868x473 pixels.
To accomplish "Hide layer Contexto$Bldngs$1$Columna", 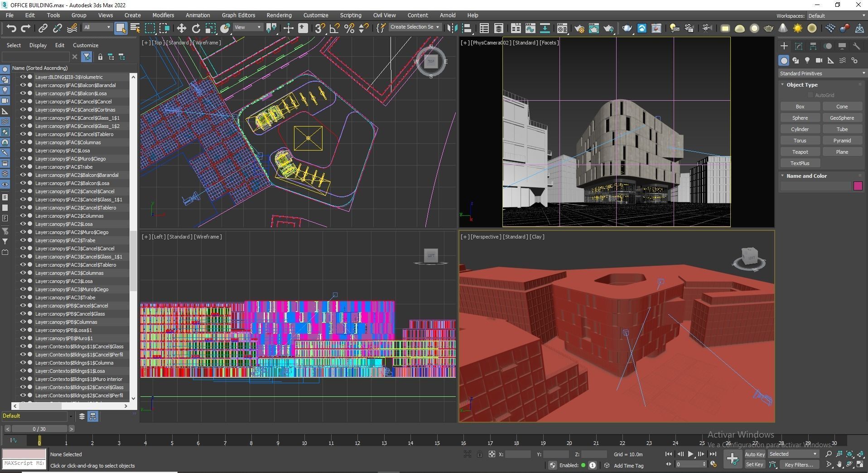I will point(23,363).
